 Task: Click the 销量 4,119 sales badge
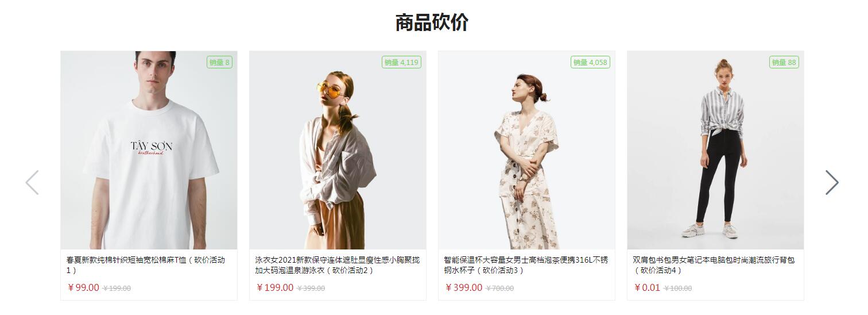tap(402, 62)
